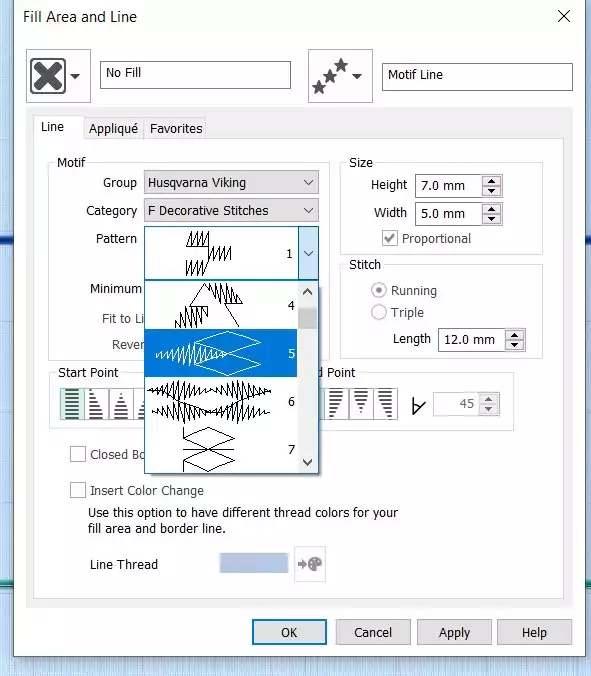Viewport: 591px width, 676px height.
Task: Select the Triple stitch radio button
Action: pos(378,312)
